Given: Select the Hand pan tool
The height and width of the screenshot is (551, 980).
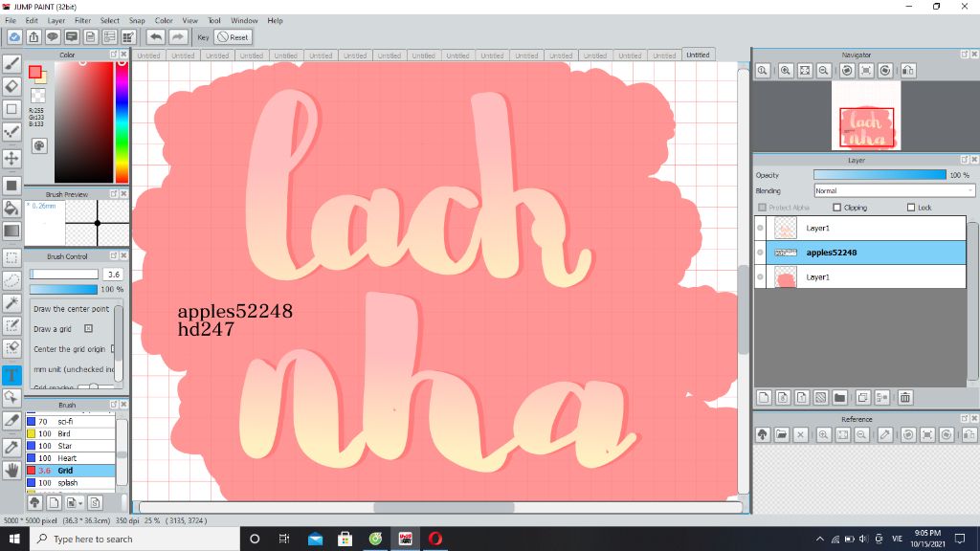Looking at the screenshot, I should tap(11, 470).
